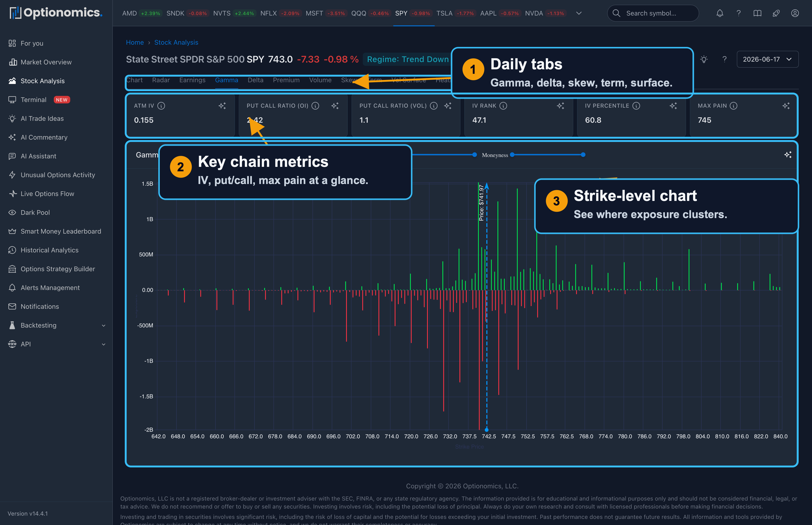The height and width of the screenshot is (525, 812).
Task: Open the 2026-06-17 date dropdown
Action: pos(767,59)
